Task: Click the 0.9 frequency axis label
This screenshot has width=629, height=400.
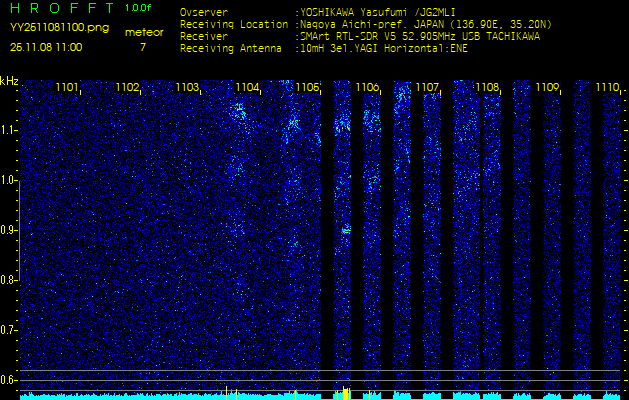Action: tap(8, 230)
